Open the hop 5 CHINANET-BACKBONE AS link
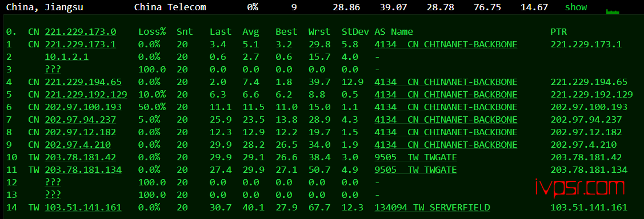 [446, 95]
